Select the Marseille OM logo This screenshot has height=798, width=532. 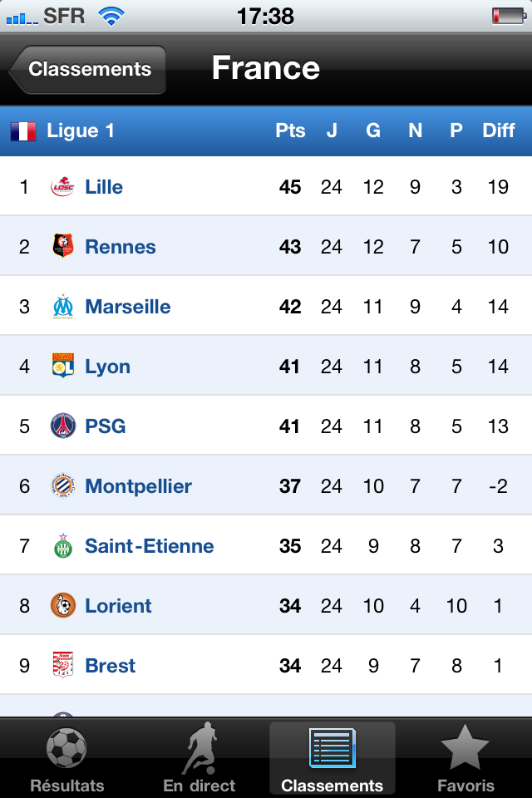pos(63,307)
